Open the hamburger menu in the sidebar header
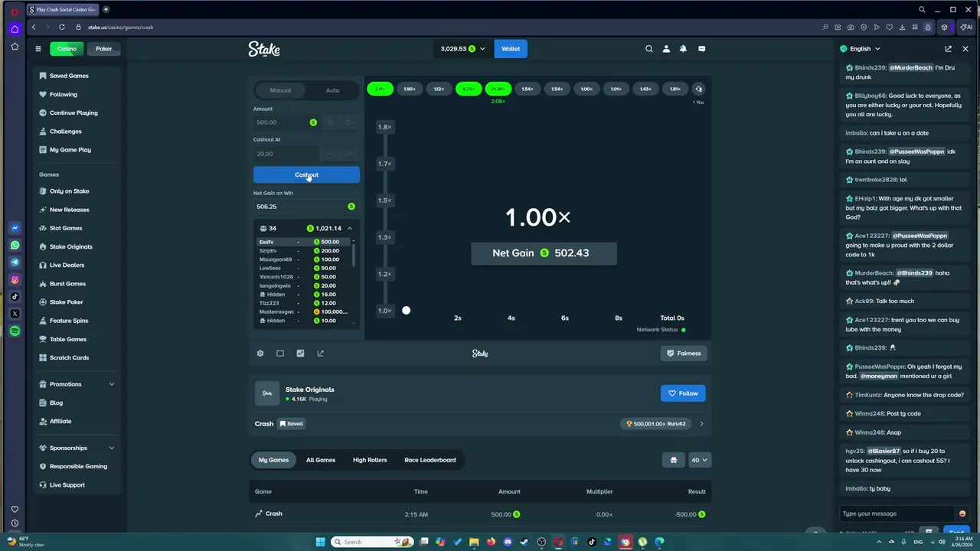The height and width of the screenshot is (551, 980). coord(38,49)
